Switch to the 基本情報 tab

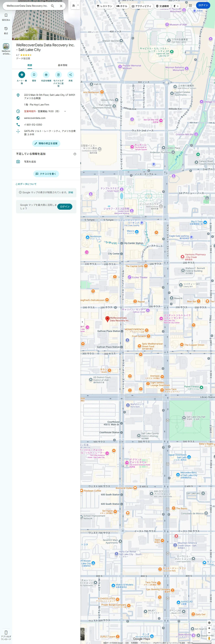[63, 65]
